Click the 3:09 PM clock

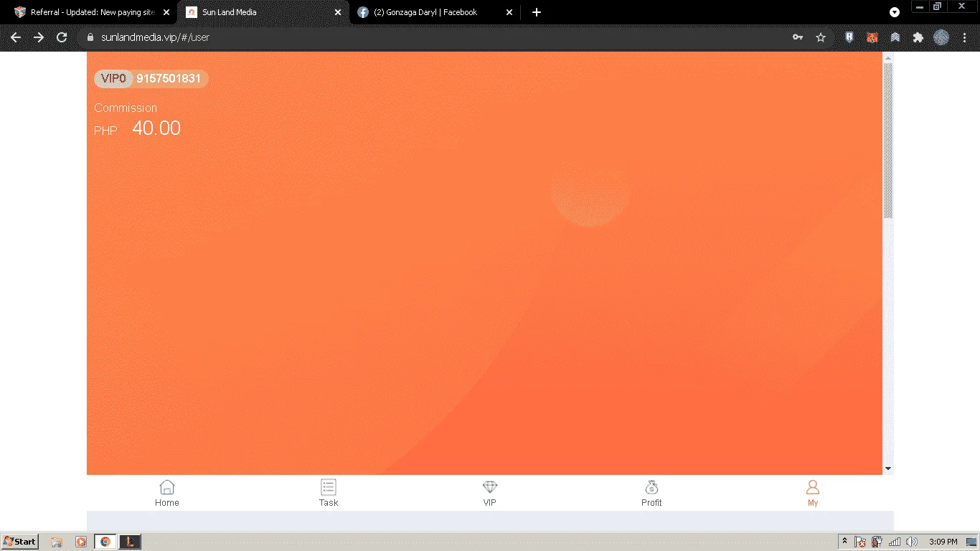click(943, 542)
